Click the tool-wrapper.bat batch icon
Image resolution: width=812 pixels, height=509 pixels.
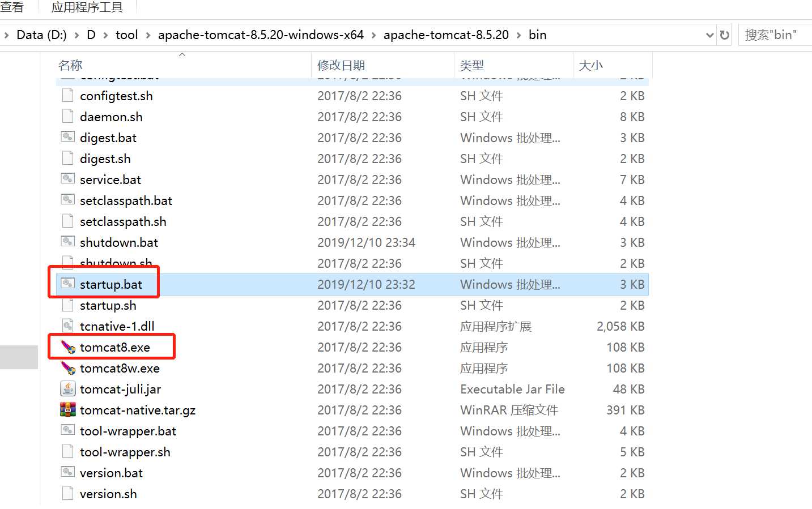click(x=68, y=430)
